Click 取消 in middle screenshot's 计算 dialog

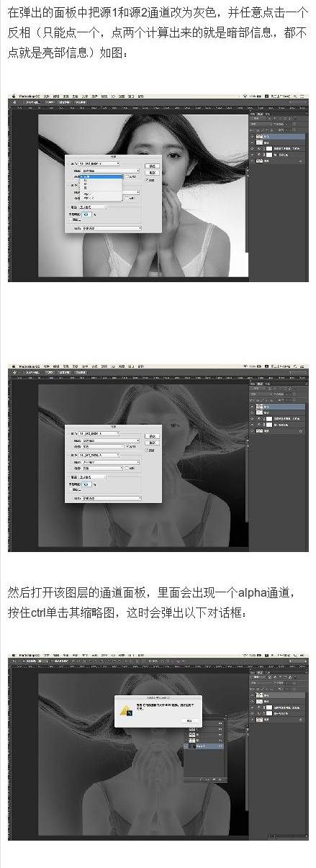coord(152,443)
